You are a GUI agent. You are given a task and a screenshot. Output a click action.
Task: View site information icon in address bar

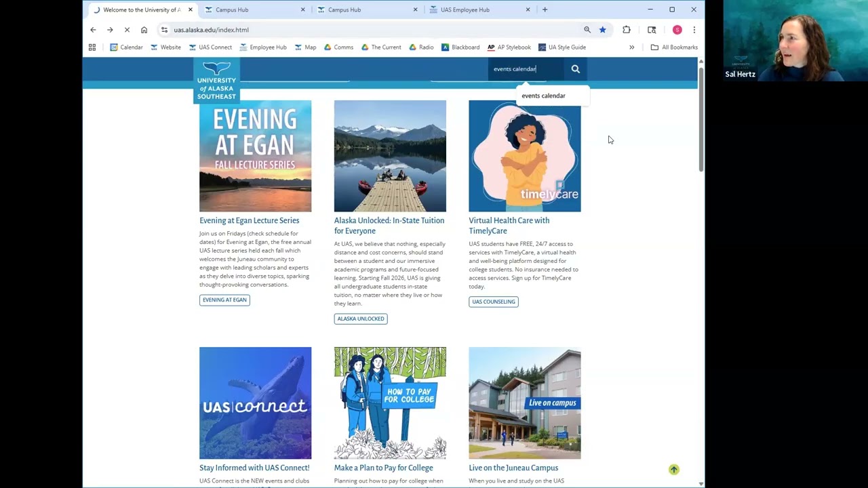click(164, 30)
